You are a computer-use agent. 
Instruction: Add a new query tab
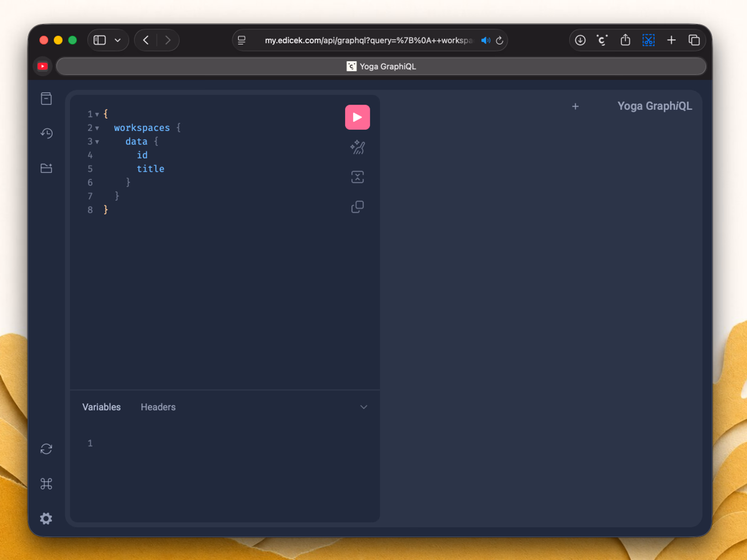[x=575, y=107]
